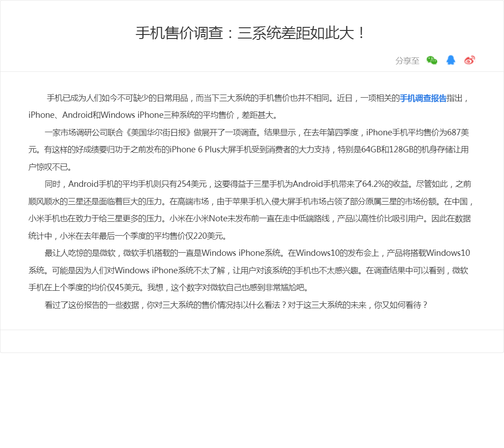504x448 pixels.
Task: Click the text iPhone手机平均售价为687美
Action: pos(418,133)
